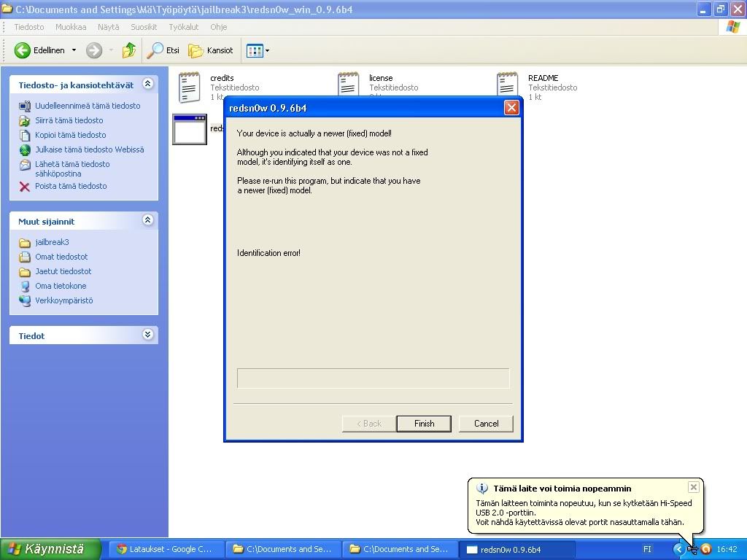
Task: Click the USB device tray icon
Action: 692,550
